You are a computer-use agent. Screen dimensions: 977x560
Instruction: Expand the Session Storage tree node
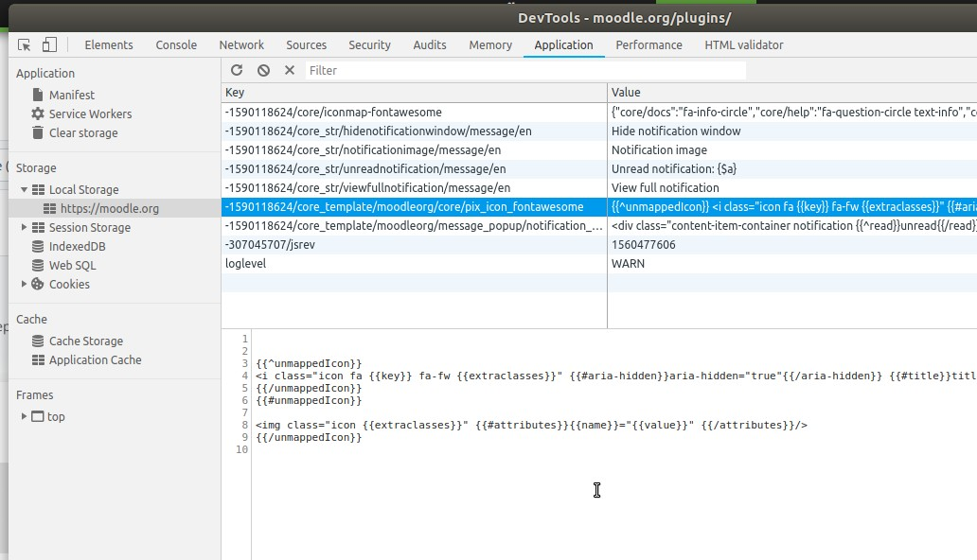24,227
